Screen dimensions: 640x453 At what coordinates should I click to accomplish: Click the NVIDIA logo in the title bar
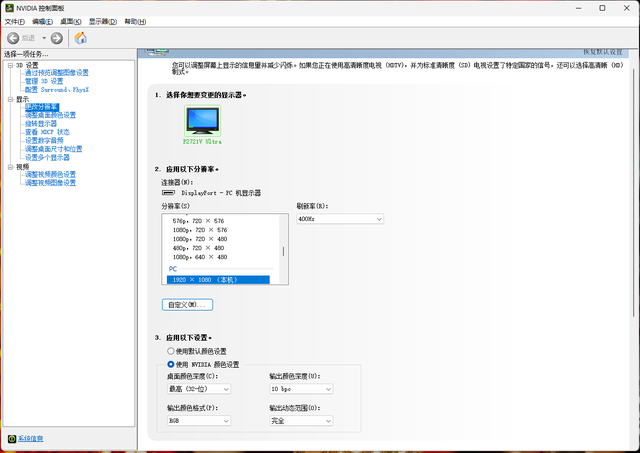point(9,8)
